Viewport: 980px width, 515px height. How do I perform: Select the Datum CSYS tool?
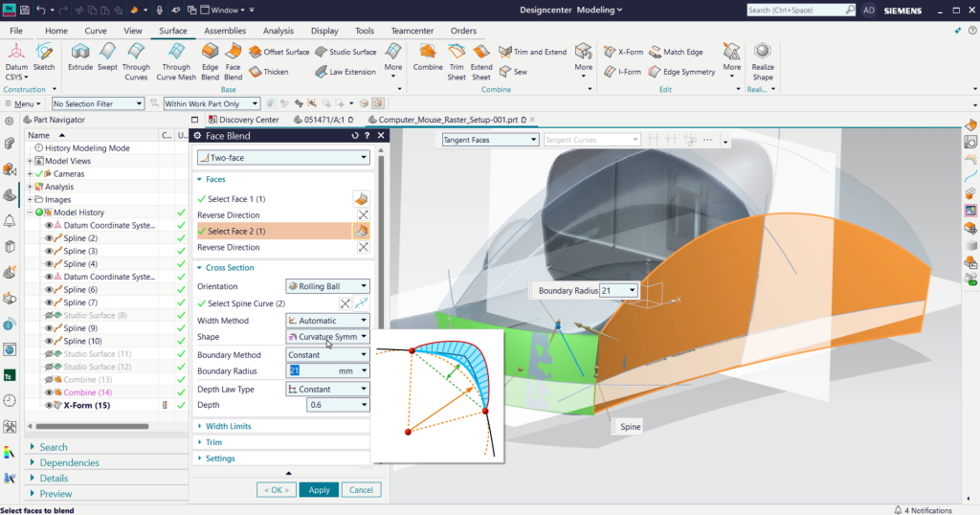(16, 61)
